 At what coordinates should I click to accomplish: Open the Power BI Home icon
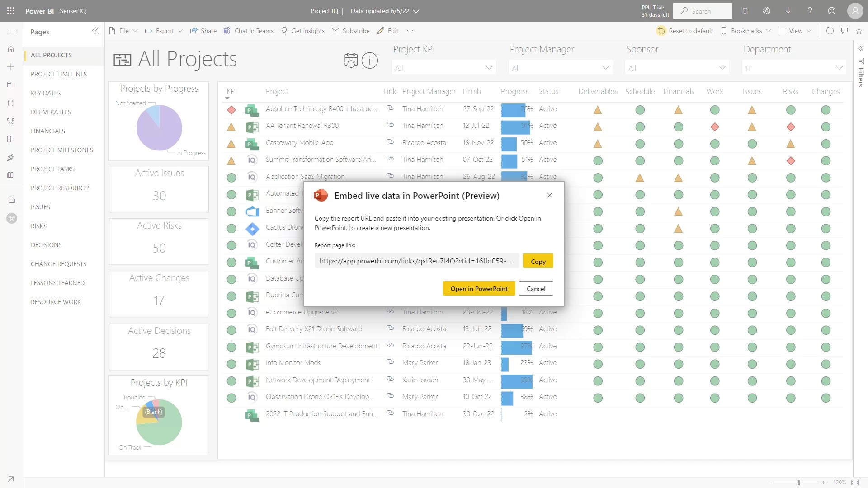pos(11,49)
